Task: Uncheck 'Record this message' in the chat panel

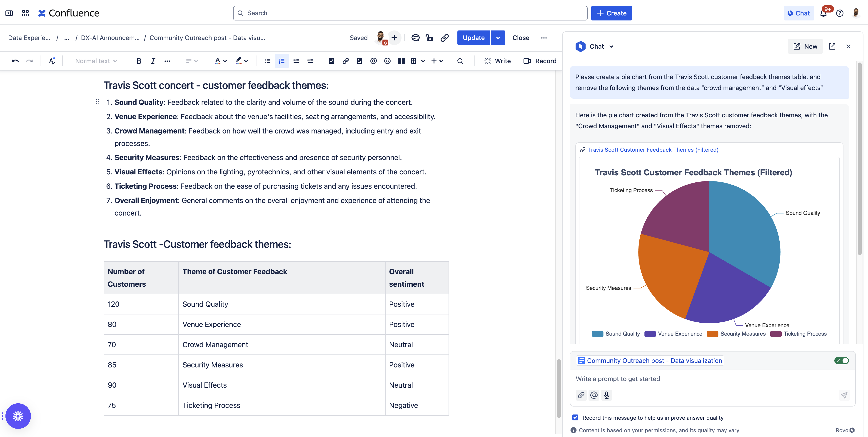Action: [575, 417]
